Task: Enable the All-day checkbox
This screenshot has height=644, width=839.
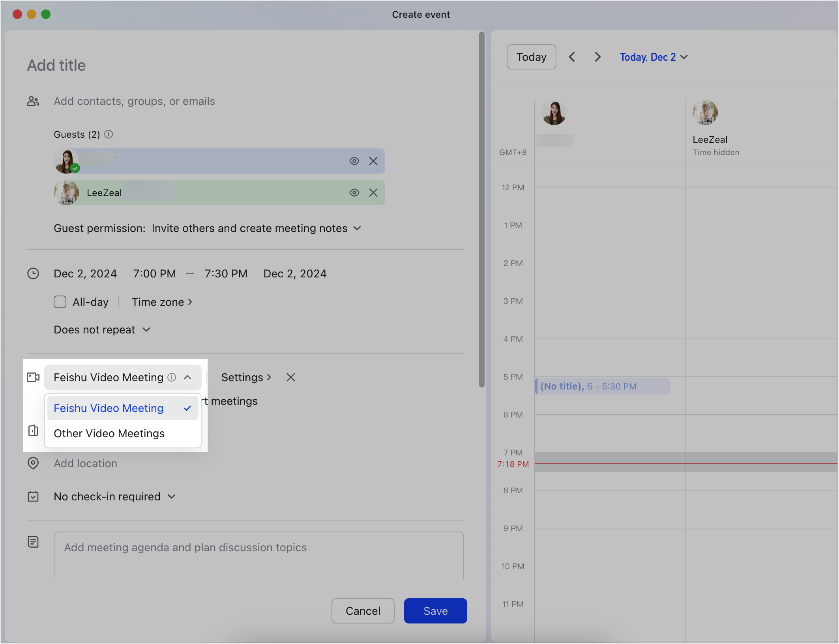Action: point(60,302)
